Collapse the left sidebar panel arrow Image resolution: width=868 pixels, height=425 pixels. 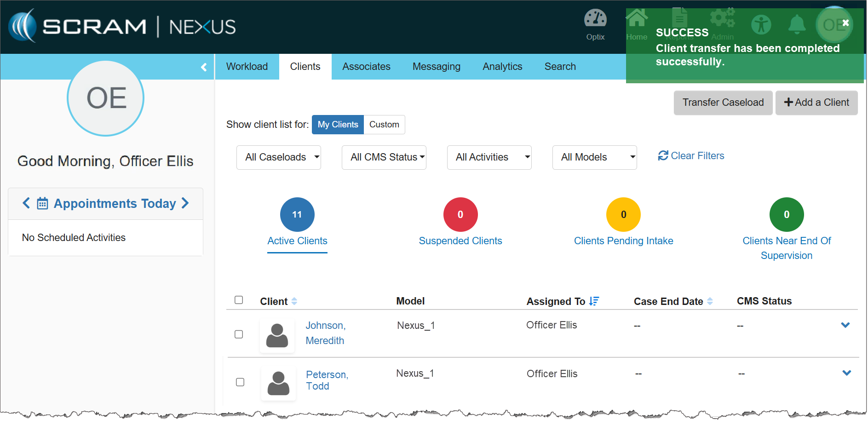[204, 67]
